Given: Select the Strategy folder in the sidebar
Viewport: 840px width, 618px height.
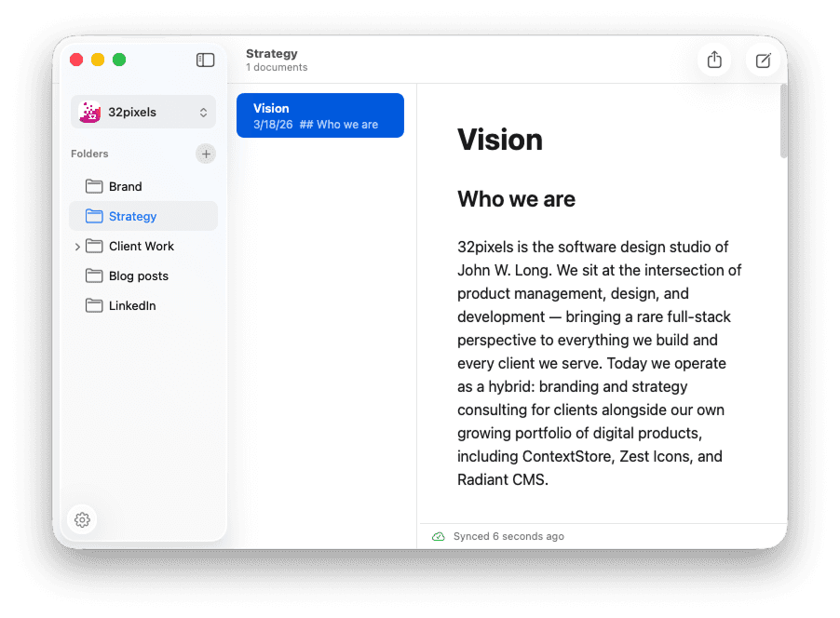Looking at the screenshot, I should pos(131,216).
